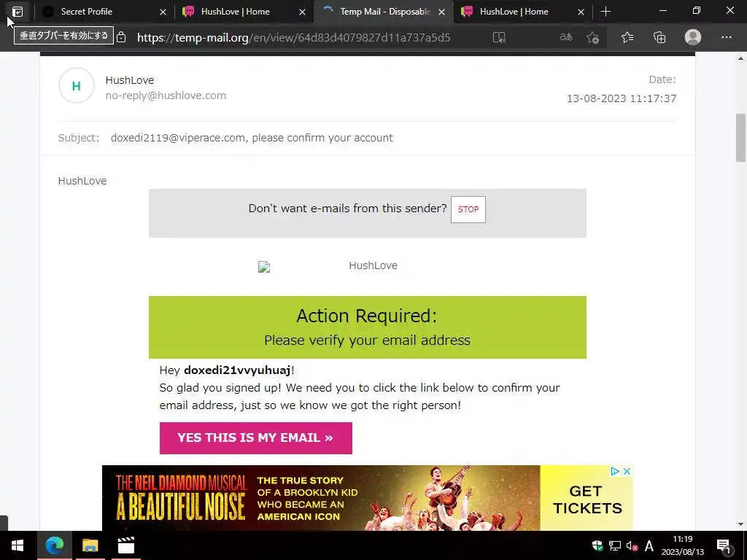Click the email date 13-08-2023 11:17:37
Screen dimensions: 747x560
pyautogui.click(x=622, y=98)
